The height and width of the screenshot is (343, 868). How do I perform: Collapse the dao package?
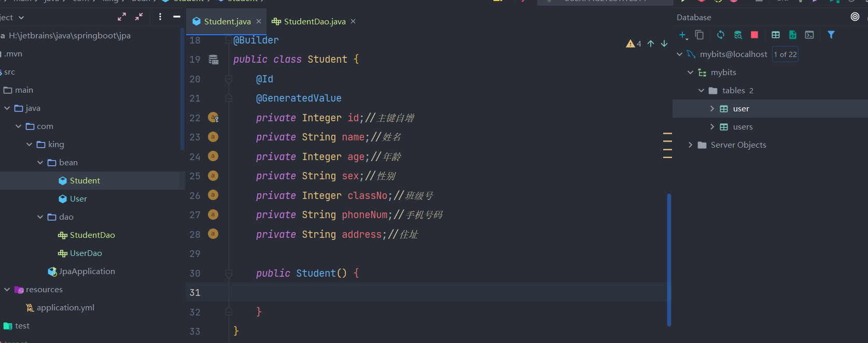[x=40, y=217]
